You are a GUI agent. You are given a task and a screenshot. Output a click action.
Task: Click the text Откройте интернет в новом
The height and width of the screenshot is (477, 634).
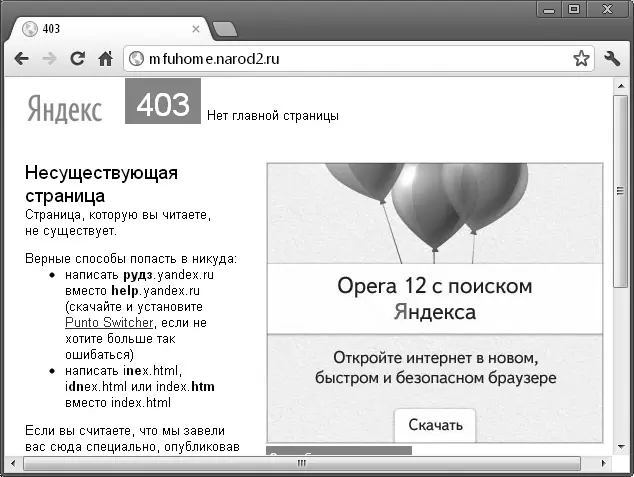pos(435,358)
